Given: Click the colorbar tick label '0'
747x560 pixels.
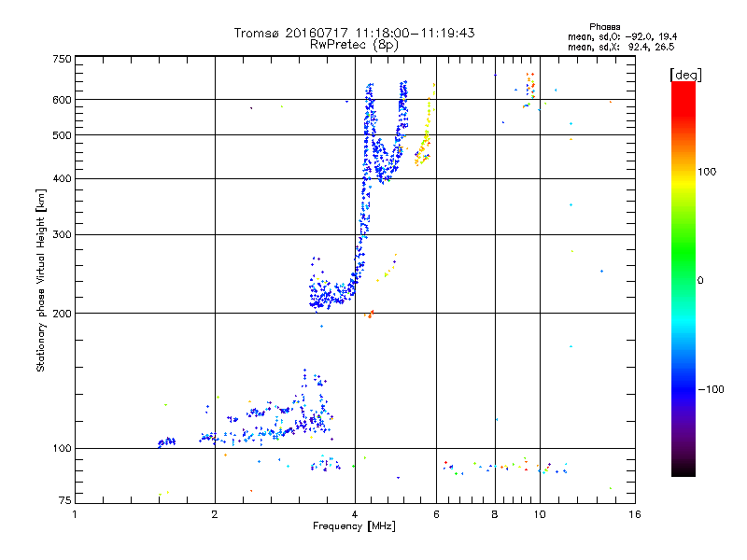Looking at the screenshot, I should [700, 281].
